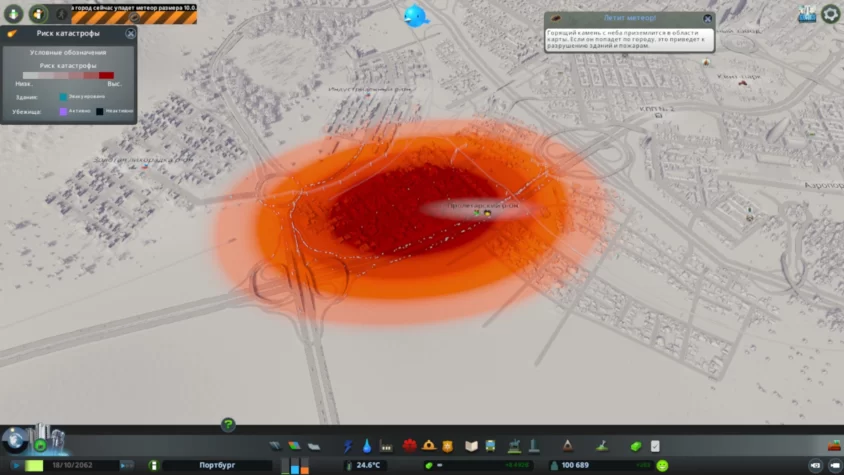Open the Unique buildings monument menu
Screen dimensions: 844x475
point(533,446)
